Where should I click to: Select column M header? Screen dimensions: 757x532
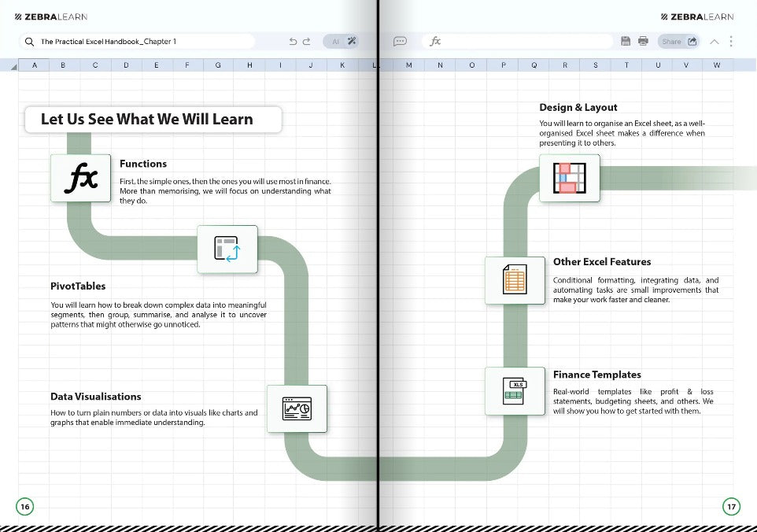click(409, 65)
